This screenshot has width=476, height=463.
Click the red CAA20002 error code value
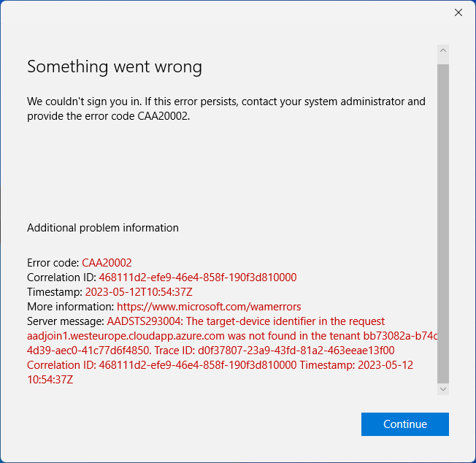(107, 263)
